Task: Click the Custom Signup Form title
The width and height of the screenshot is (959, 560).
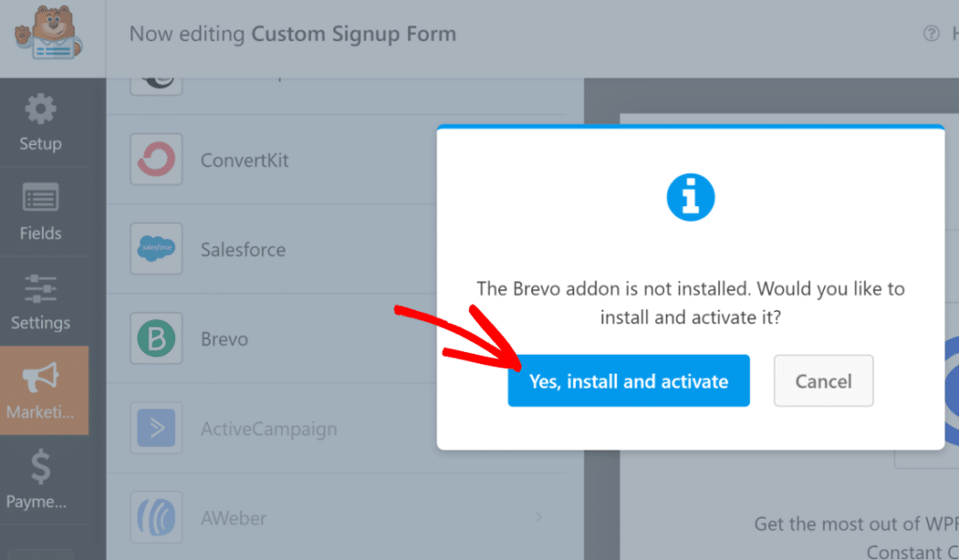Action: [x=353, y=34]
